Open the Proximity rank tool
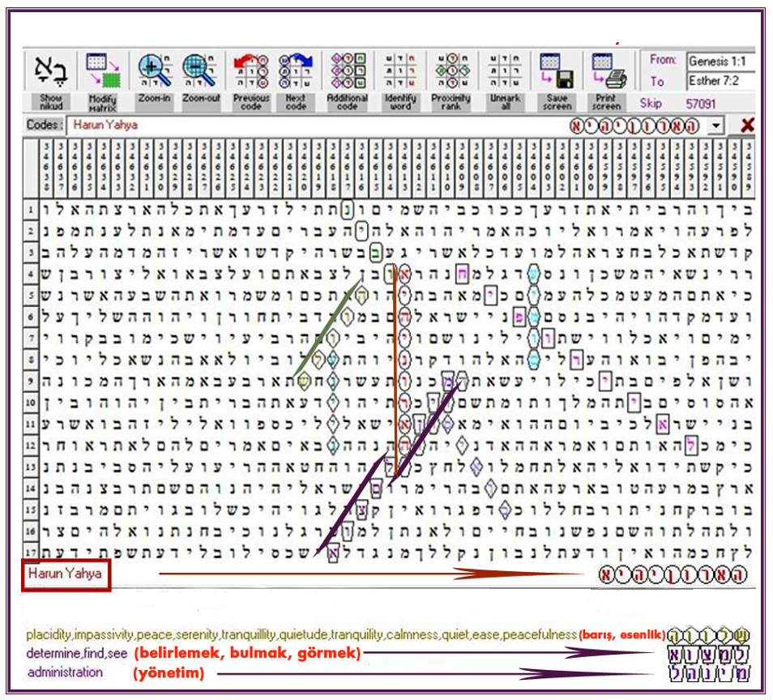 coord(451,70)
